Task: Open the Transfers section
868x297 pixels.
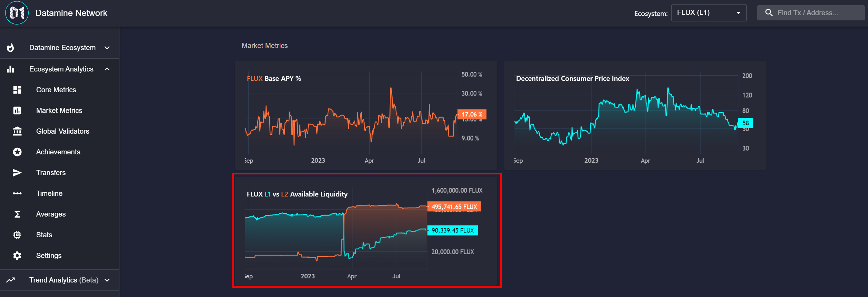Action: coord(51,173)
